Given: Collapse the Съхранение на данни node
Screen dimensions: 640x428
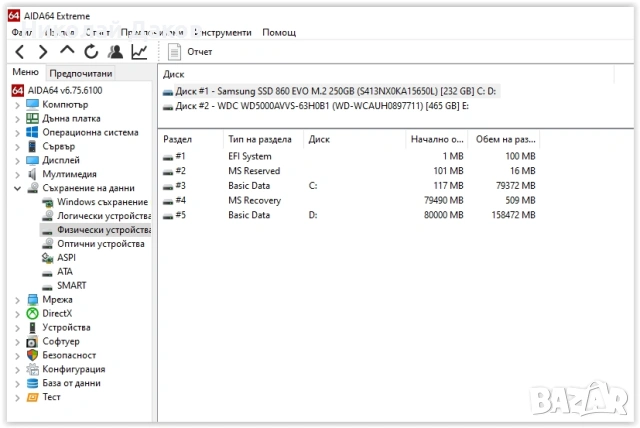Looking at the screenshot, I should click(x=17, y=188).
